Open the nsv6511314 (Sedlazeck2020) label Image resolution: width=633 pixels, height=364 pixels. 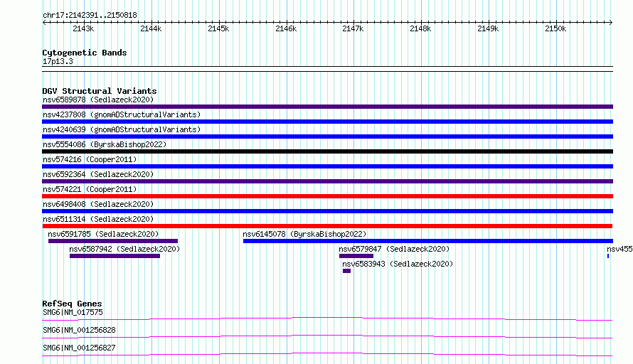click(98, 219)
